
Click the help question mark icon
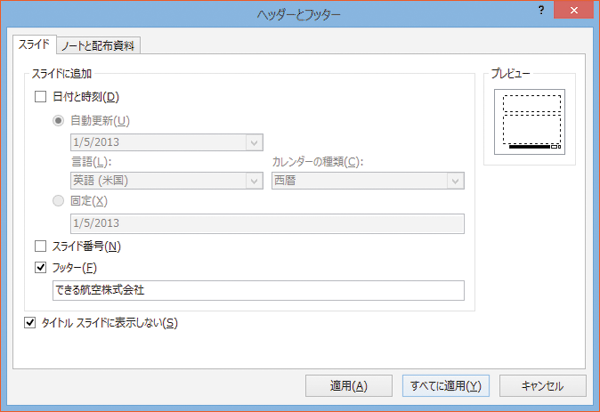click(541, 10)
